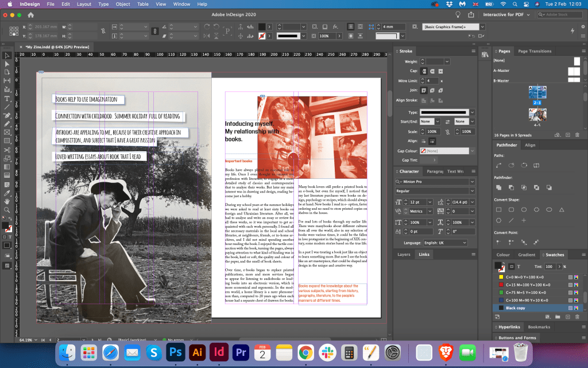
Task: Toggle the scale link for arrowheads
Action: pos(448,131)
